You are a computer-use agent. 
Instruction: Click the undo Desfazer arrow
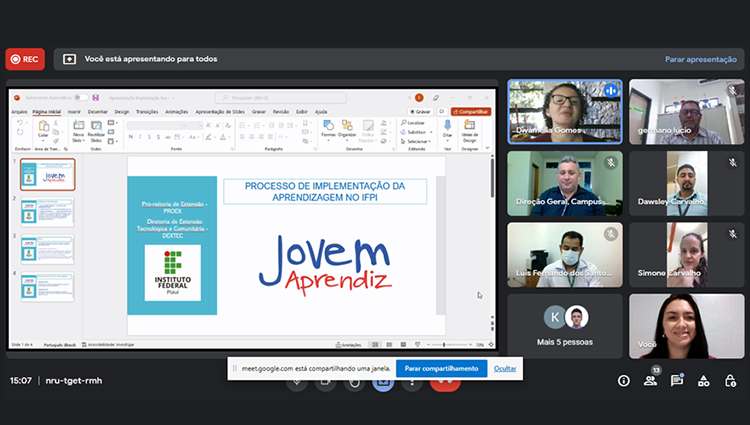pos(20,123)
